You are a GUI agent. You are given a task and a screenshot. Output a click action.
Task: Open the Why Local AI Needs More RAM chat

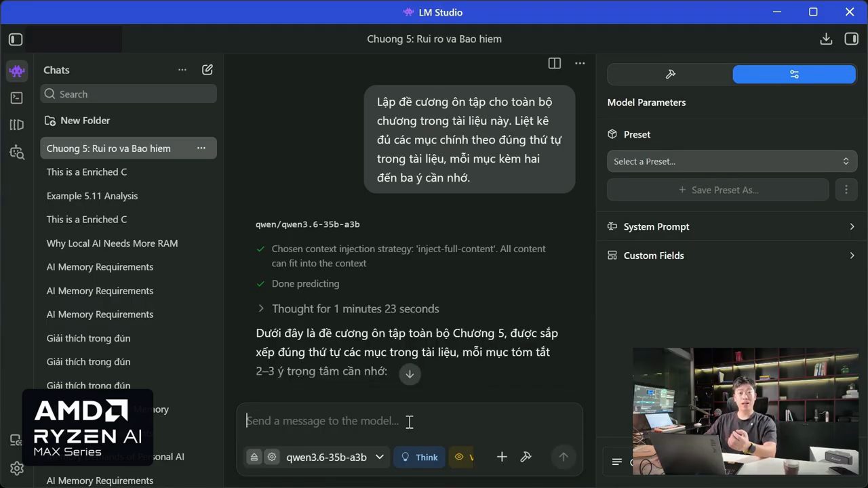pos(113,243)
